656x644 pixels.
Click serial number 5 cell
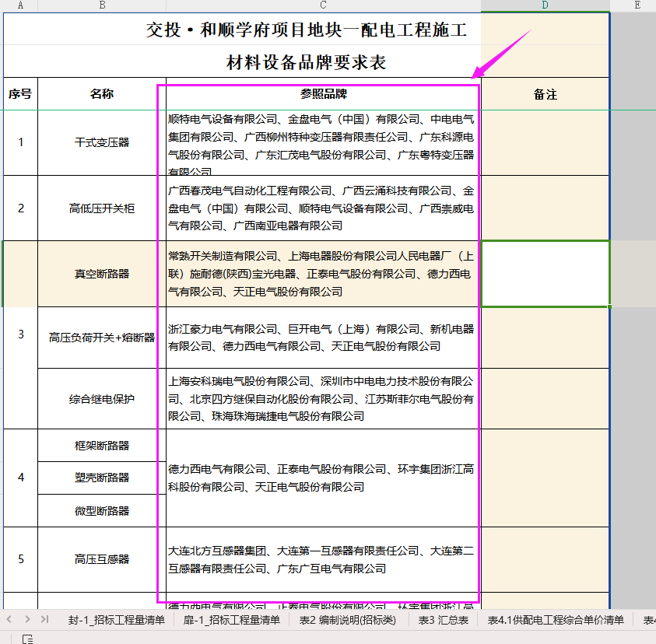(x=20, y=559)
